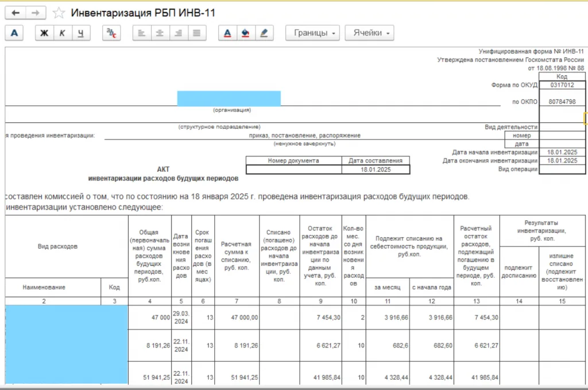Image resolution: width=588 pixels, height=390 pixels.
Task: Justify text across the width
Action: tap(197, 33)
